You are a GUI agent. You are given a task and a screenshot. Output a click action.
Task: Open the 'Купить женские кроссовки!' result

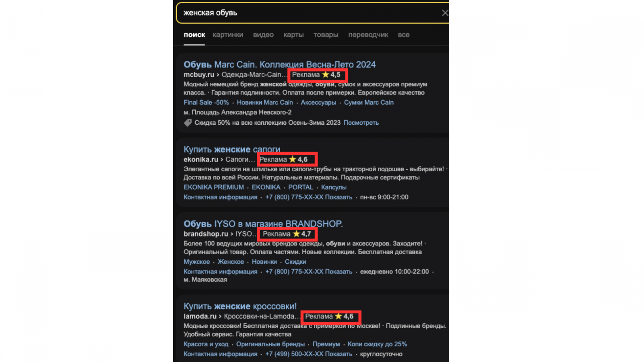[240, 306]
